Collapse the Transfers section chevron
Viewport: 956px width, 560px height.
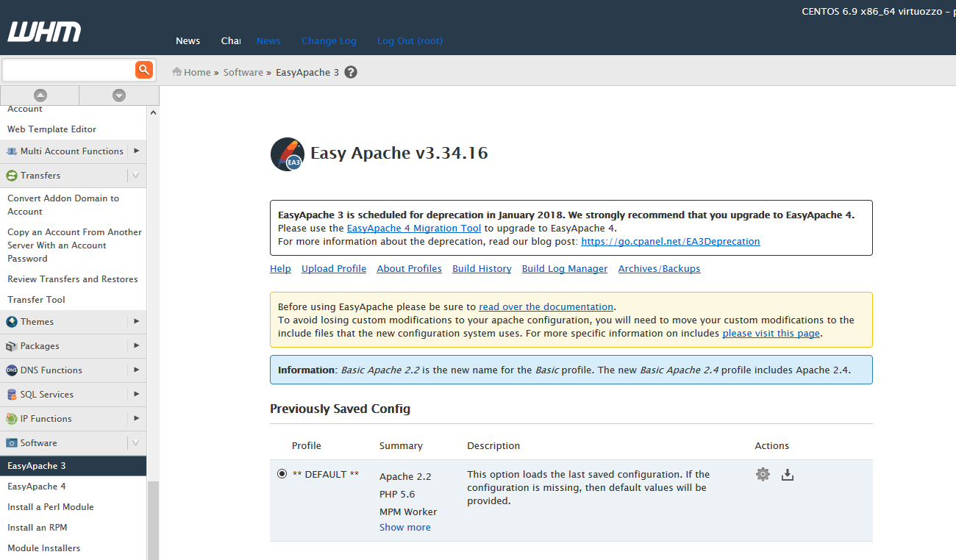[136, 176]
